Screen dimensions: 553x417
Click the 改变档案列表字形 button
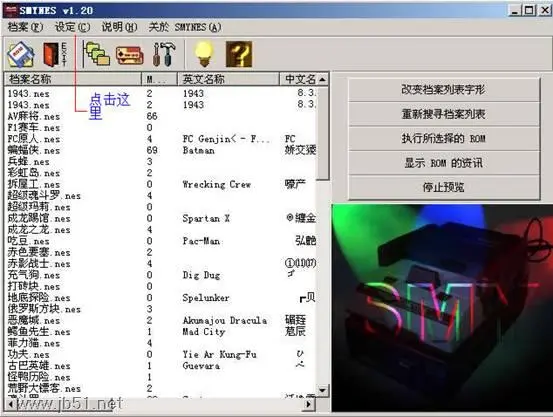444,90
